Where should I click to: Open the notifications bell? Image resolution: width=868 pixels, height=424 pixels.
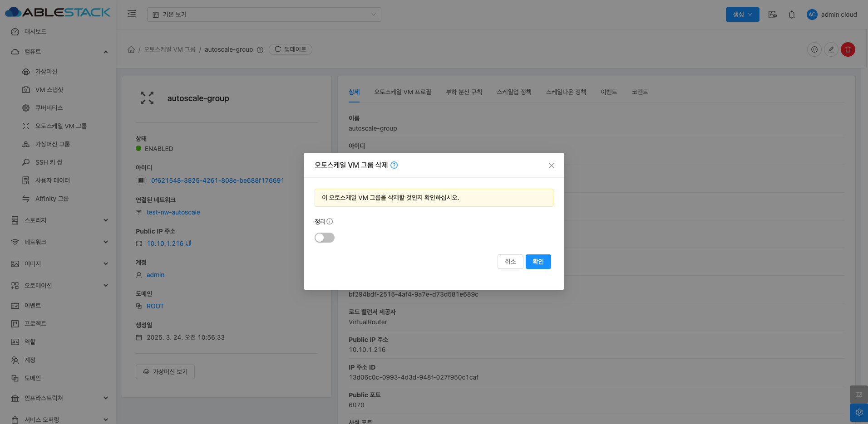(791, 15)
